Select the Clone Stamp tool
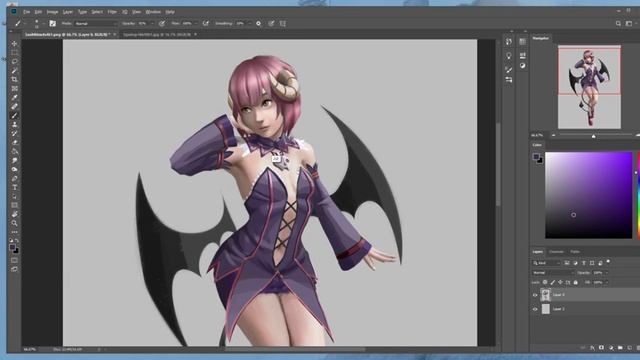Screen dimensions: 640x360 click(14, 124)
